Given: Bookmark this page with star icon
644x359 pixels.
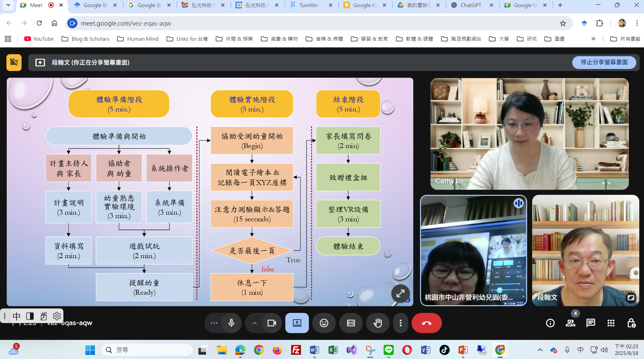Looking at the screenshot, I should click(x=563, y=23).
